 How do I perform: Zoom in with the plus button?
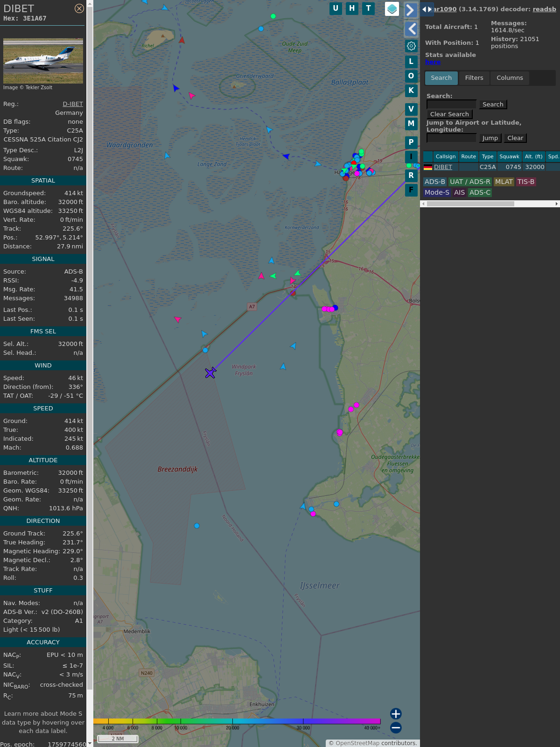(396, 714)
